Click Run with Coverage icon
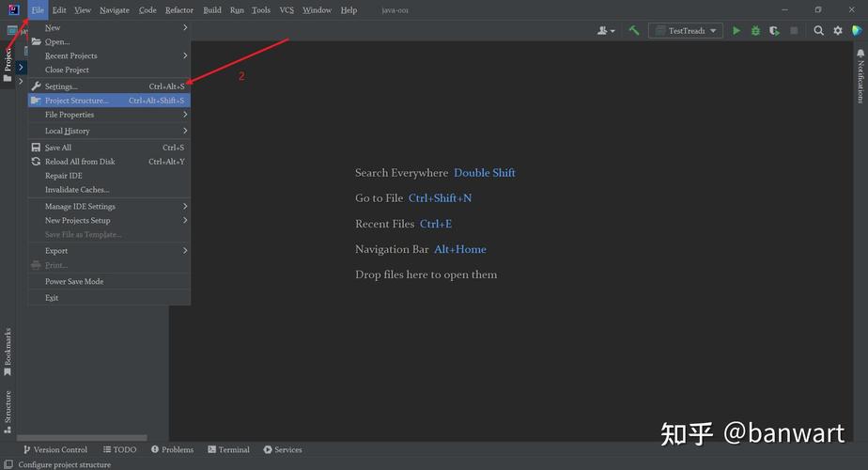The width and height of the screenshot is (868, 470). (774, 30)
